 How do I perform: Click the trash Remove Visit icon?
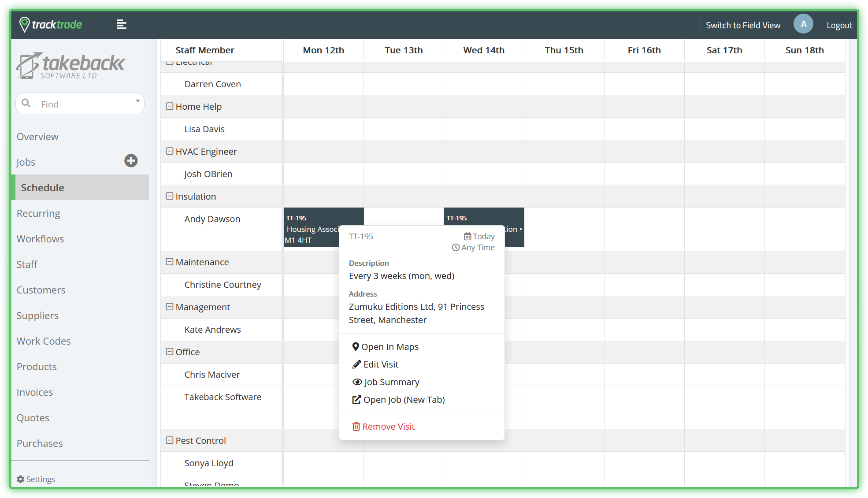(x=356, y=427)
